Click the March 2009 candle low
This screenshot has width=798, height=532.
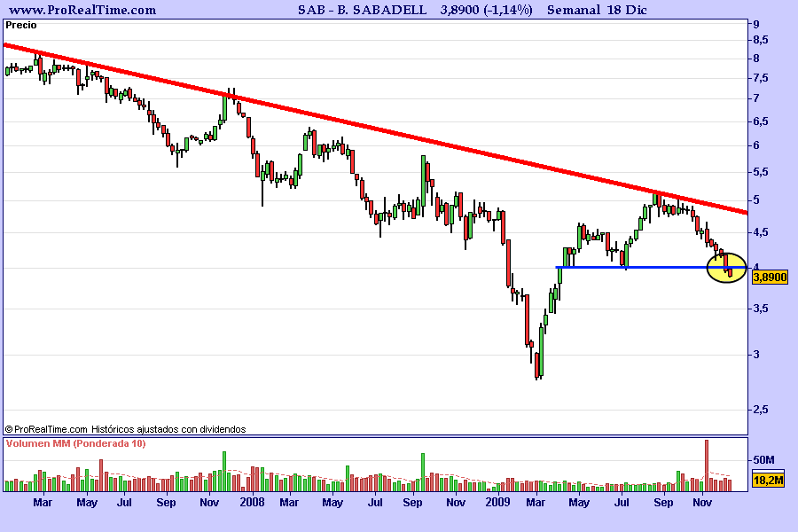pos(537,379)
